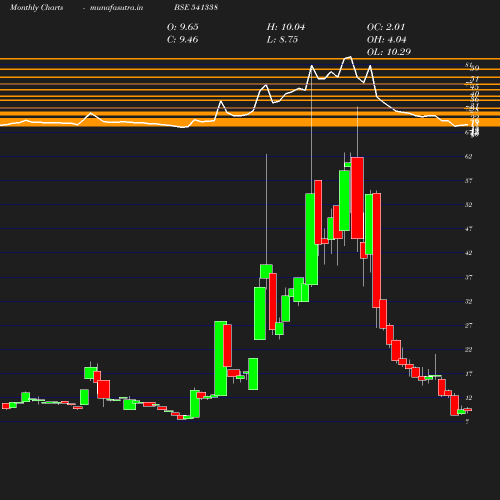Screen dimensions: 500x500
Task: Click the 'OH: 4.04' value
Action: [386, 40]
